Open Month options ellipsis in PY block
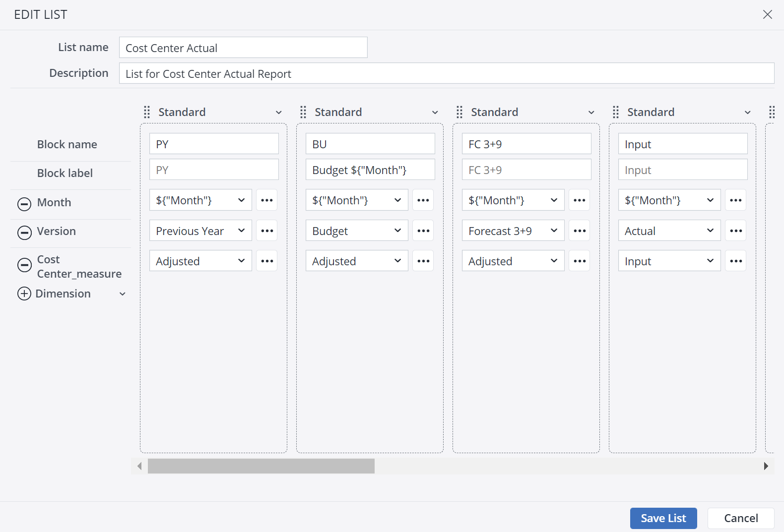 [267, 200]
